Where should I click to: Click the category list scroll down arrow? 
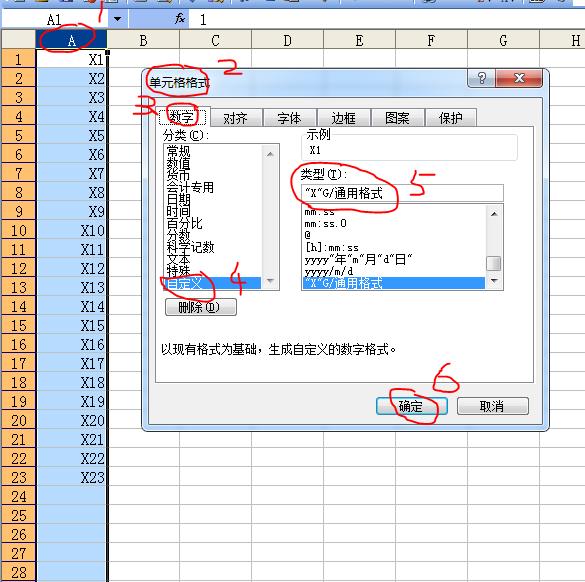point(270,281)
